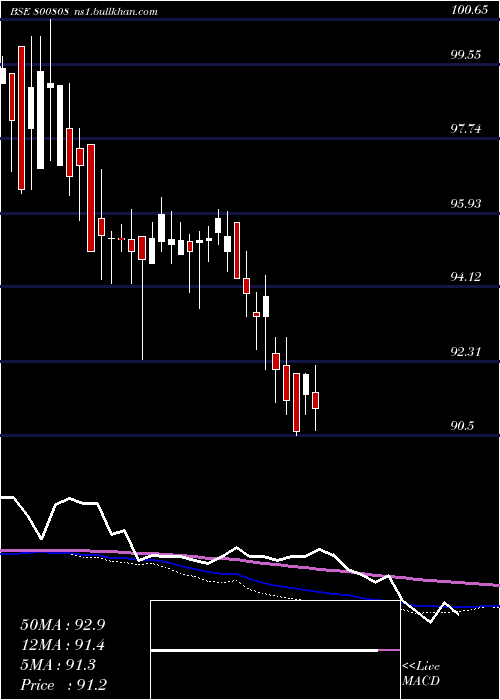The height and width of the screenshot is (700, 500).
Task: Click the BSE 800808 symbol title
Action: (x=40, y=12)
